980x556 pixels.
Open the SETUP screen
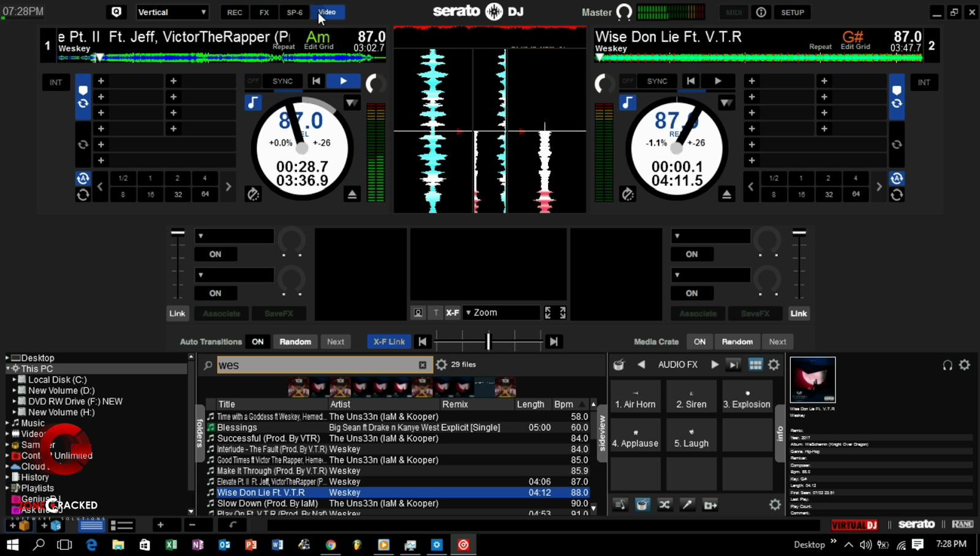pos(793,12)
